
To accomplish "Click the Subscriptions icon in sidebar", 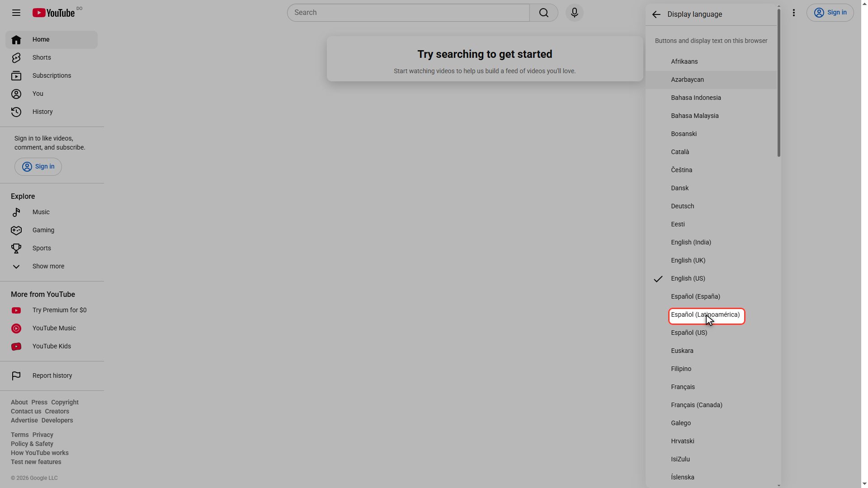I will click(16, 76).
